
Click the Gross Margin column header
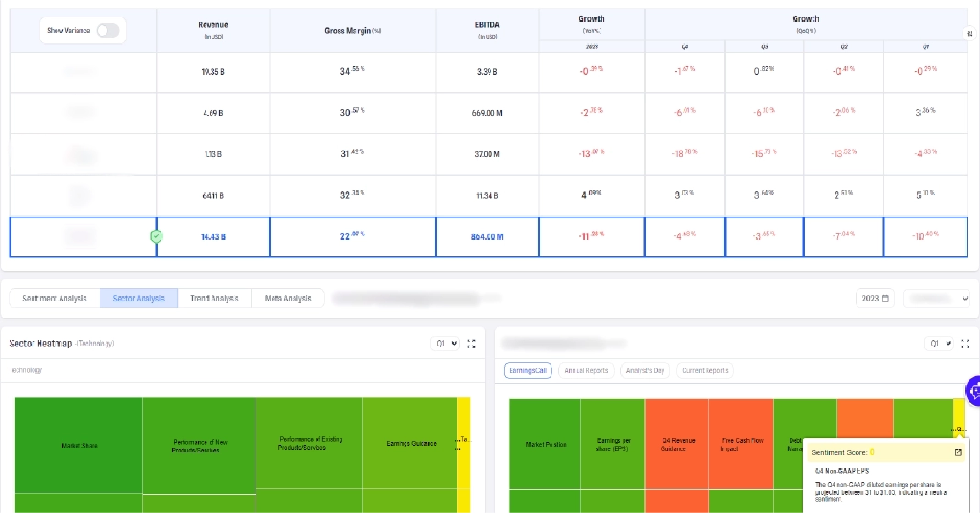[353, 30]
